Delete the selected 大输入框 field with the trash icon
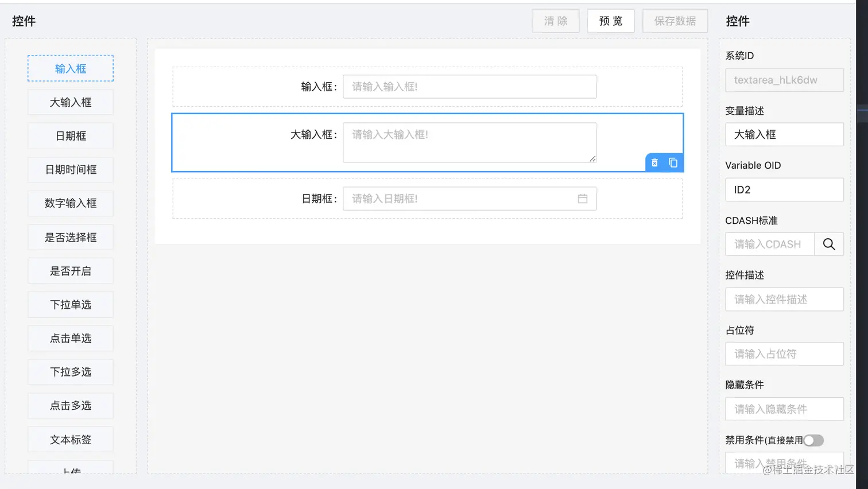 (654, 163)
